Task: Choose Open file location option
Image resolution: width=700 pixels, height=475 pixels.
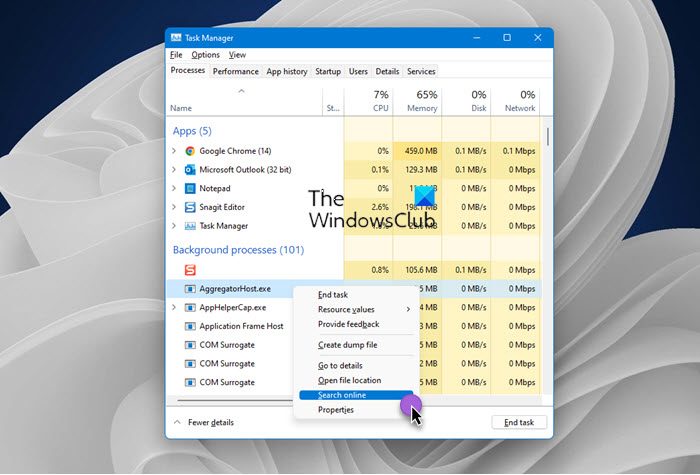Action: [349, 380]
